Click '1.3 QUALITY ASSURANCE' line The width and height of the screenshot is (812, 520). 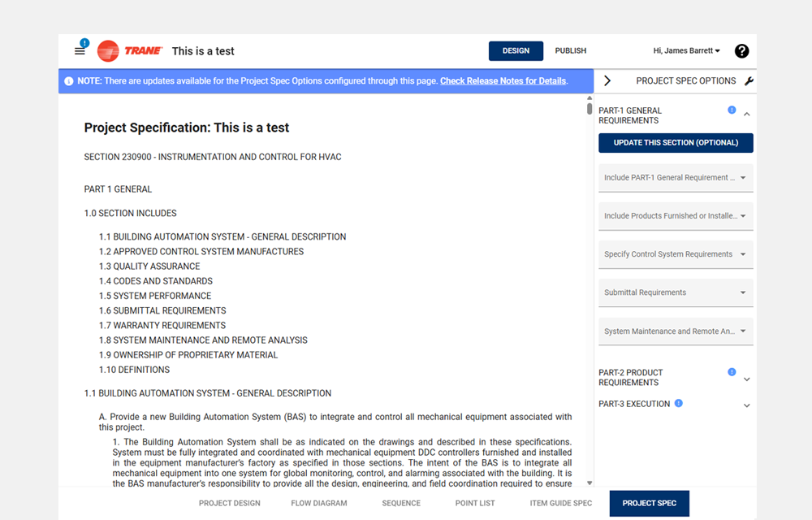pyautogui.click(x=149, y=266)
